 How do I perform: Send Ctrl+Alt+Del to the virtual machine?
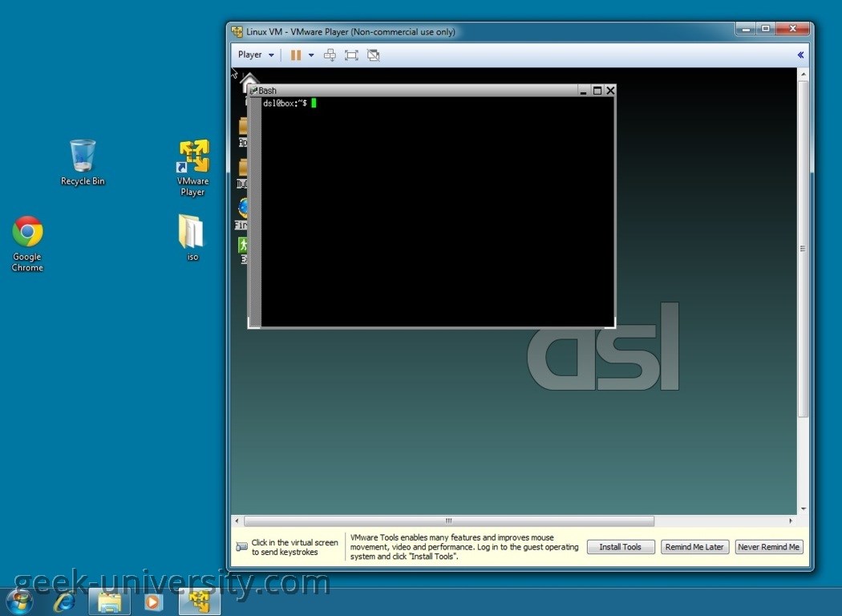click(x=330, y=55)
